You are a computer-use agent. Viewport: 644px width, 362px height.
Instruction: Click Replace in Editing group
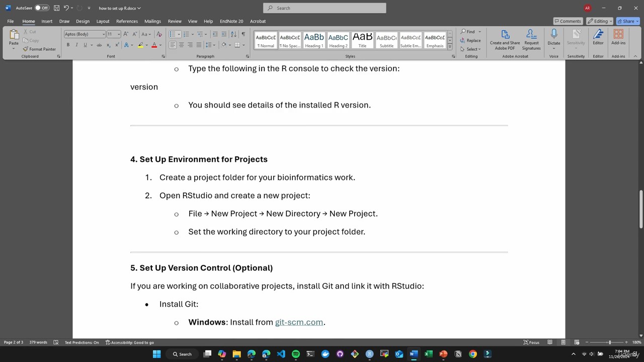pyautogui.click(x=470, y=40)
